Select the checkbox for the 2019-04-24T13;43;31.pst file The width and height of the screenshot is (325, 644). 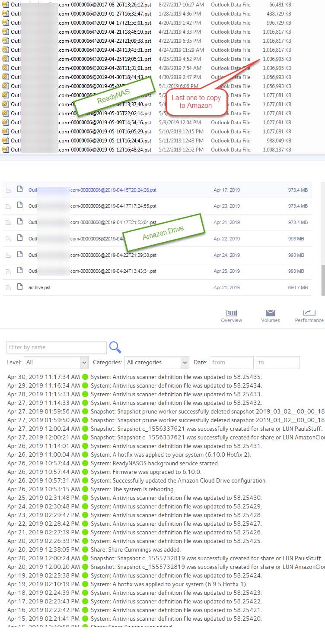8,271
